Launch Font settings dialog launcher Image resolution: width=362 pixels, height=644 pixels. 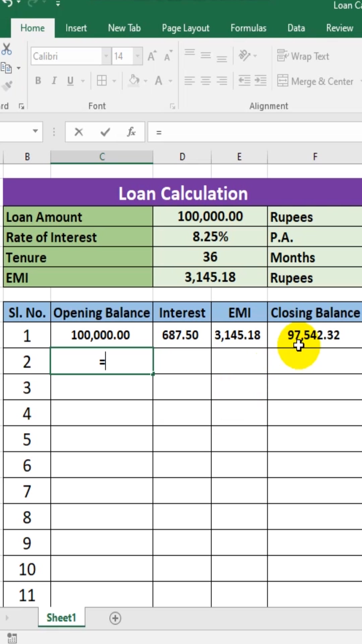[173, 106]
